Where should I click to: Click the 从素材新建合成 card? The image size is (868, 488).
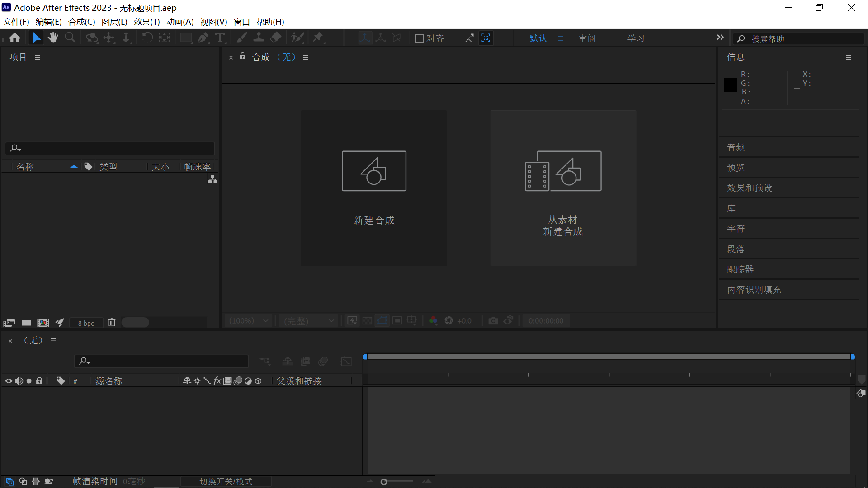pyautogui.click(x=563, y=188)
